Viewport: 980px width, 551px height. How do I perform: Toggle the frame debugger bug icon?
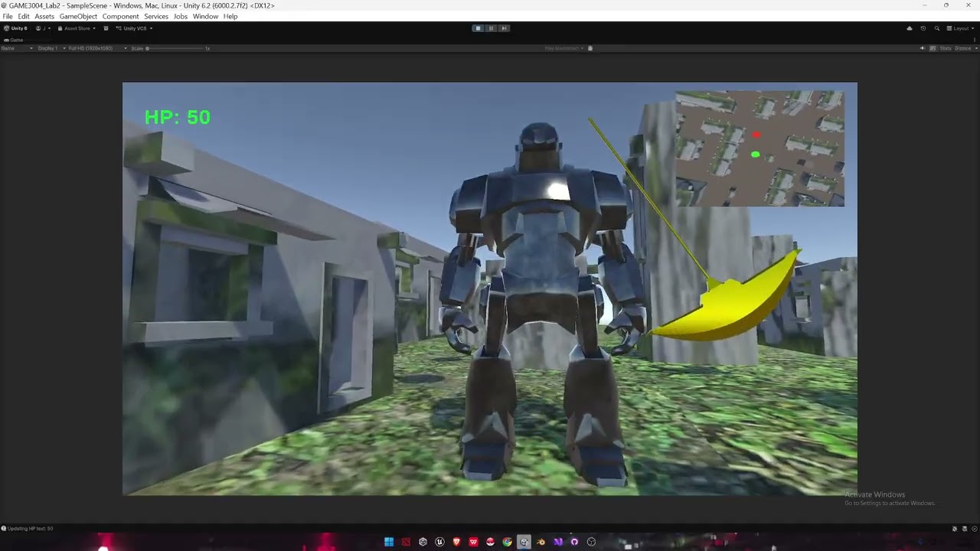point(590,48)
